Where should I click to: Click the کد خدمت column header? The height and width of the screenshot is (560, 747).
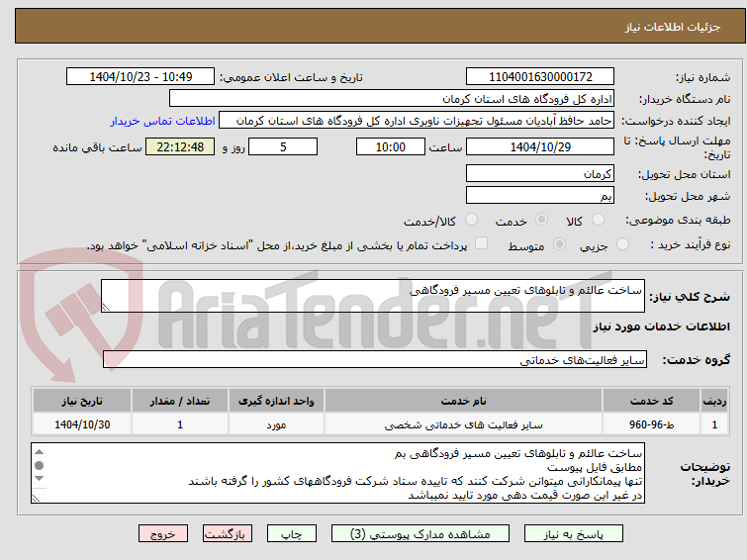651,401
